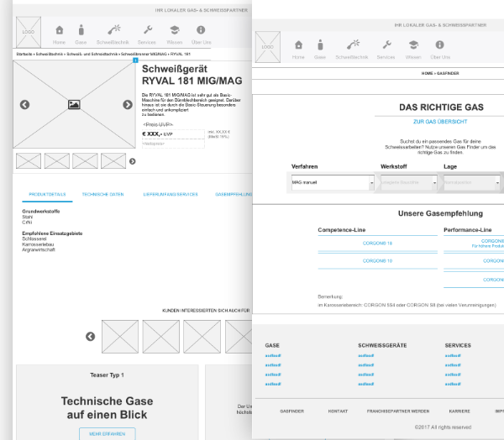Open Wissen graduation cap icon in right Gasfinder page
This screenshot has height=440, width=504.
[412, 45]
